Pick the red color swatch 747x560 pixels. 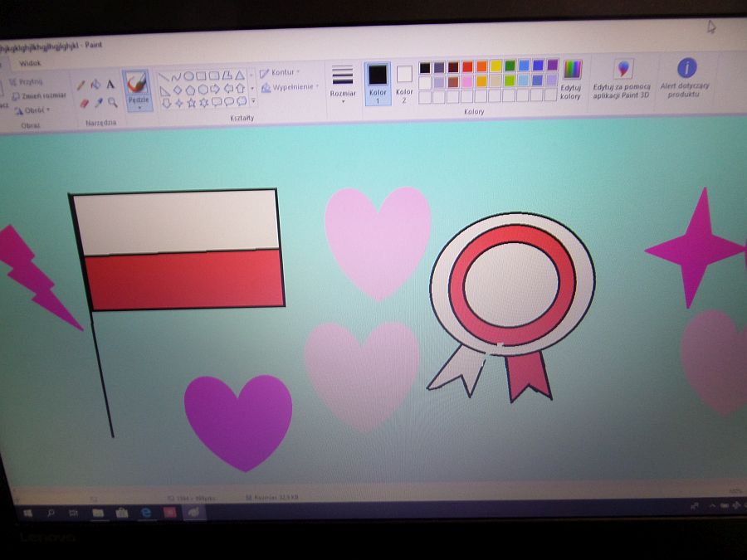coord(467,66)
